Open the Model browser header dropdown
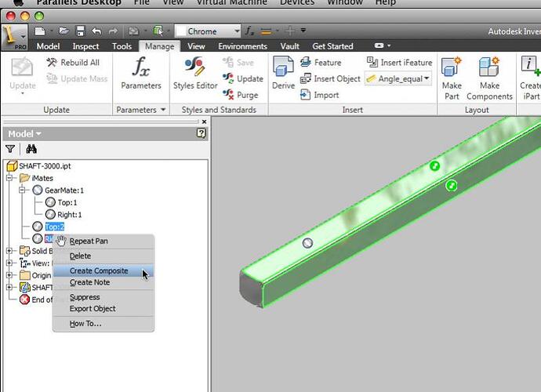The height and width of the screenshot is (392, 541). tap(24, 134)
